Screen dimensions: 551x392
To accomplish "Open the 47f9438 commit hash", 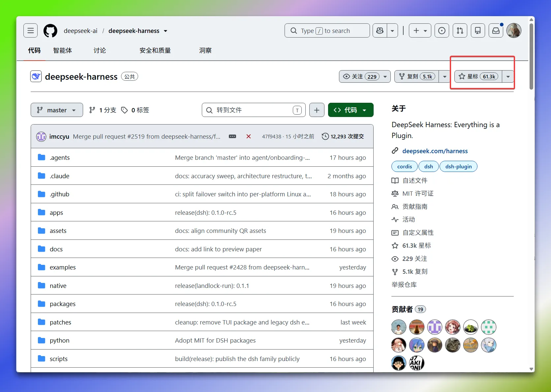I will pyautogui.click(x=272, y=136).
